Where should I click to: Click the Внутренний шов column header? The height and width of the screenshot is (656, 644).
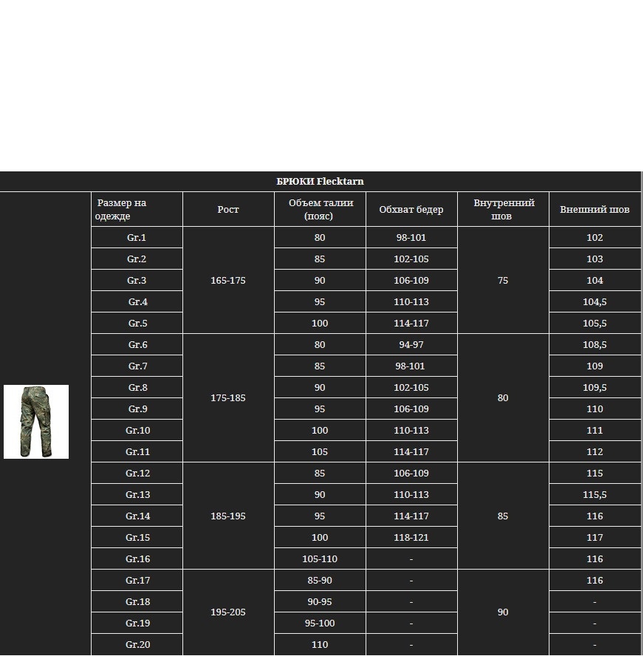[x=503, y=209]
